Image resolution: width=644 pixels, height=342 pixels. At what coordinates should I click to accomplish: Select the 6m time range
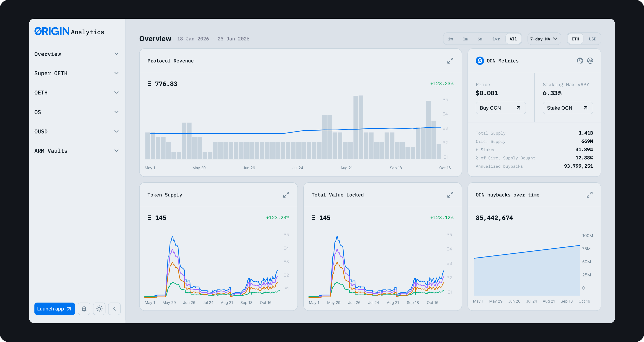tap(480, 39)
